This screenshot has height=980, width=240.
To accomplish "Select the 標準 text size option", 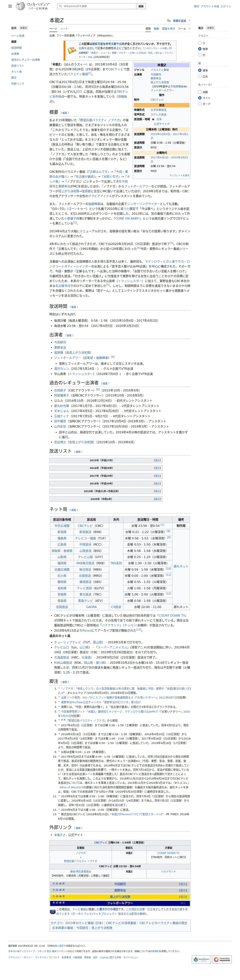I will pos(200,49).
